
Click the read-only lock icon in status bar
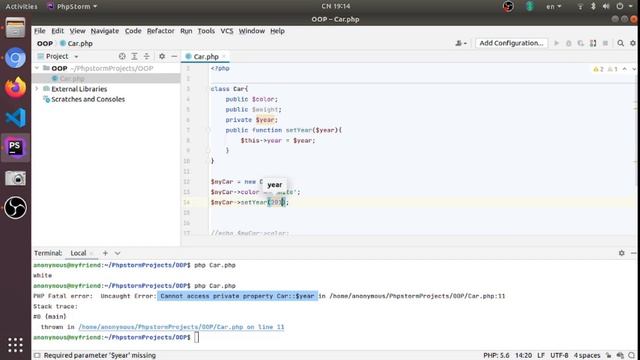pyautogui.click(x=609, y=356)
